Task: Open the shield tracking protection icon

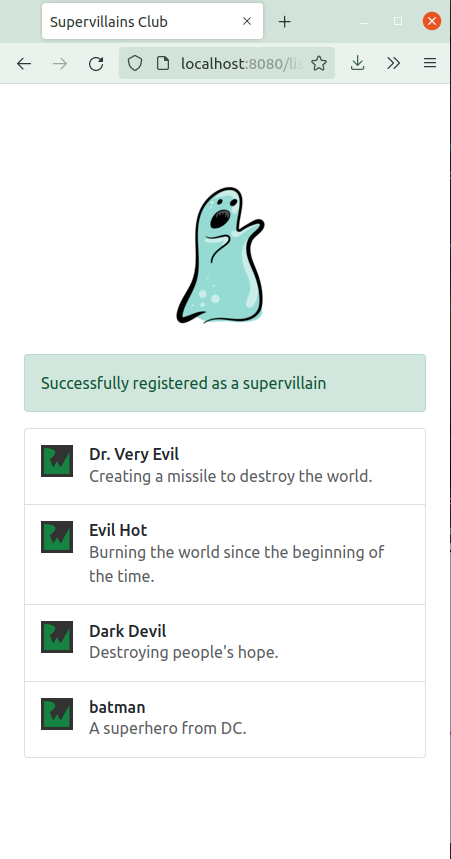Action: pyautogui.click(x=135, y=64)
